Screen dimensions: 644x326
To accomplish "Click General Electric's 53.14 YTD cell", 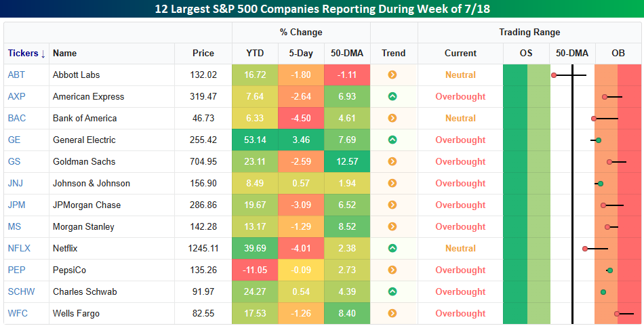I will [x=255, y=140].
